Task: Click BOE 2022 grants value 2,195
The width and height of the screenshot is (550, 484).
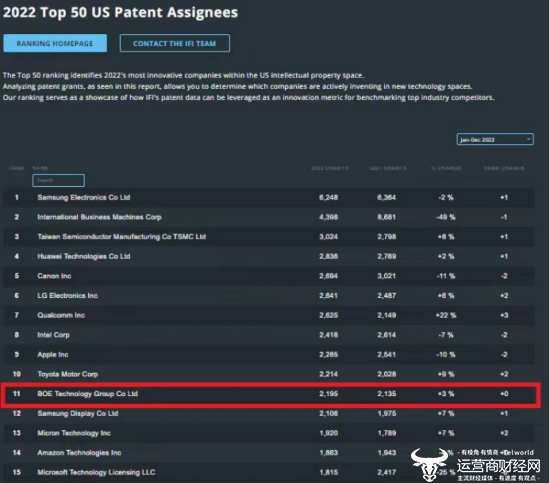Action: (329, 394)
